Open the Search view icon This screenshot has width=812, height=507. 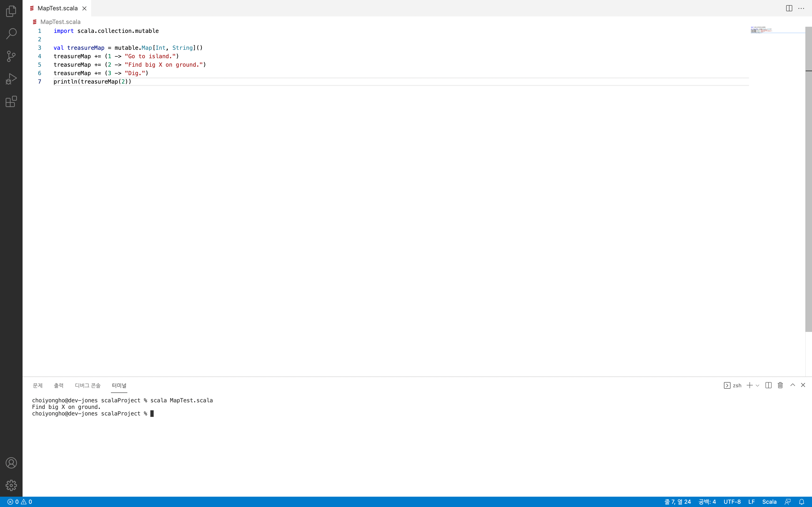11,34
